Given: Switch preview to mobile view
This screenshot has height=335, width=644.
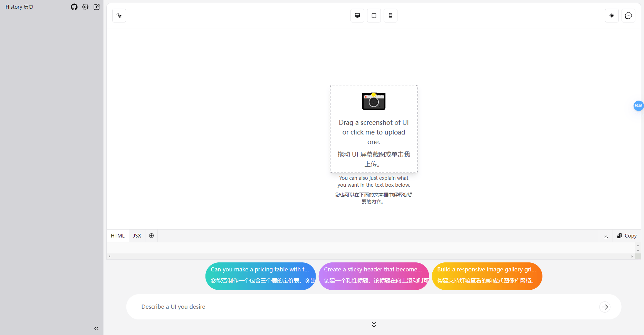Looking at the screenshot, I should [391, 16].
